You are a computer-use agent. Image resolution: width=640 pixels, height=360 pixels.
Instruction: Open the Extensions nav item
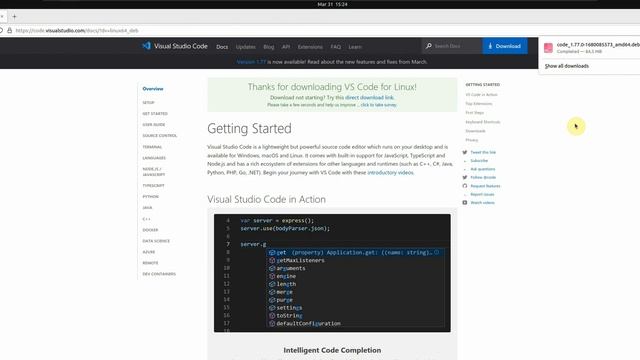click(310, 47)
